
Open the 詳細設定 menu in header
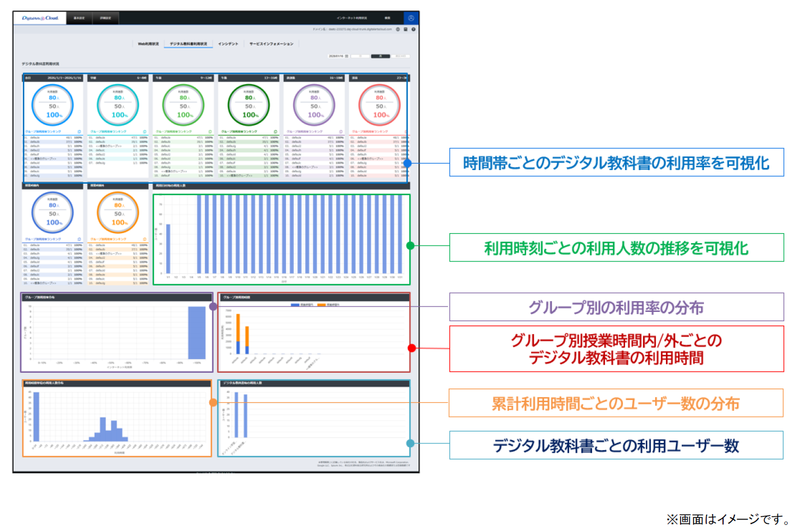(x=105, y=18)
